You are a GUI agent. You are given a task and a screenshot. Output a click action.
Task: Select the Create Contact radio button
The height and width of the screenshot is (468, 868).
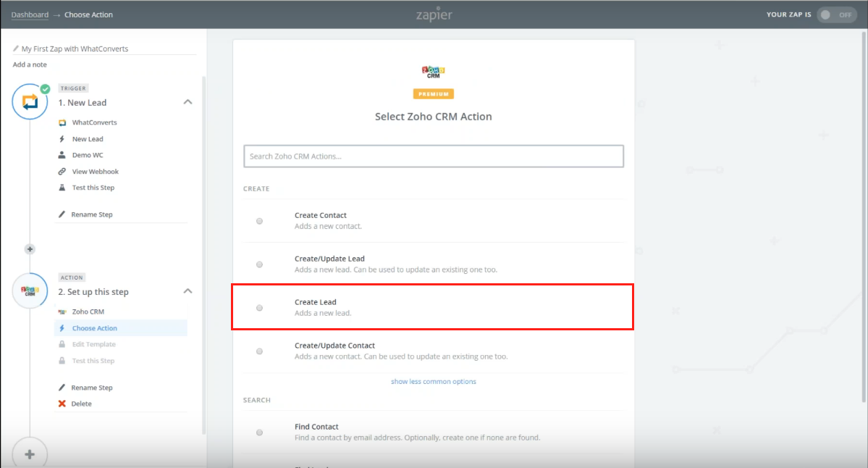[260, 222]
